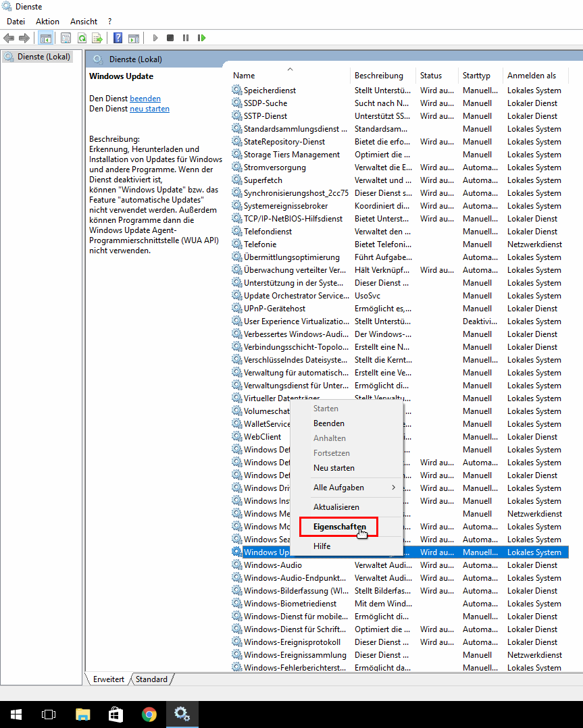Select the Übermittlungsoptimierung service row
583x728 pixels.
click(399, 257)
